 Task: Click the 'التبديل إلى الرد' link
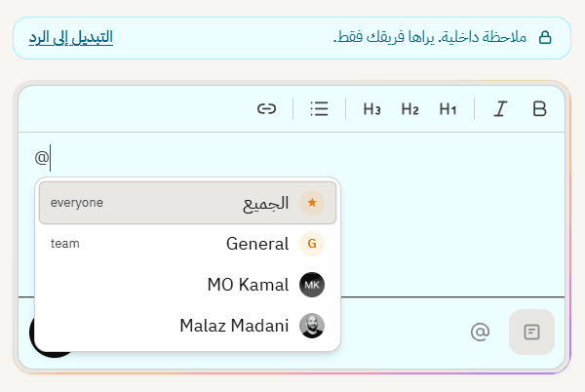(71, 37)
